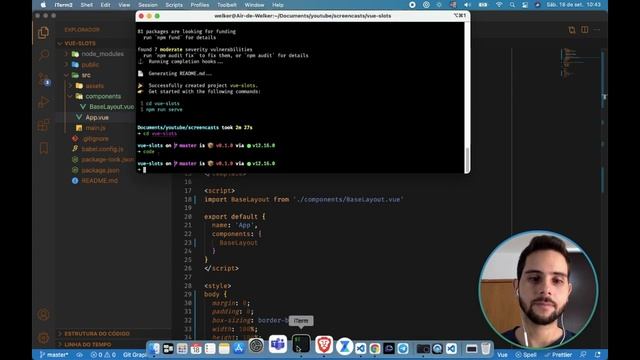Open Wi-Fi status in menu bar
This screenshot has width=640, height=360.
(x=499, y=5)
